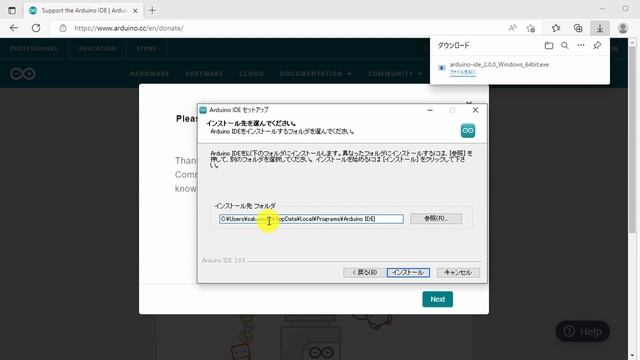
Task: Add this page to favorites
Action: point(531,28)
